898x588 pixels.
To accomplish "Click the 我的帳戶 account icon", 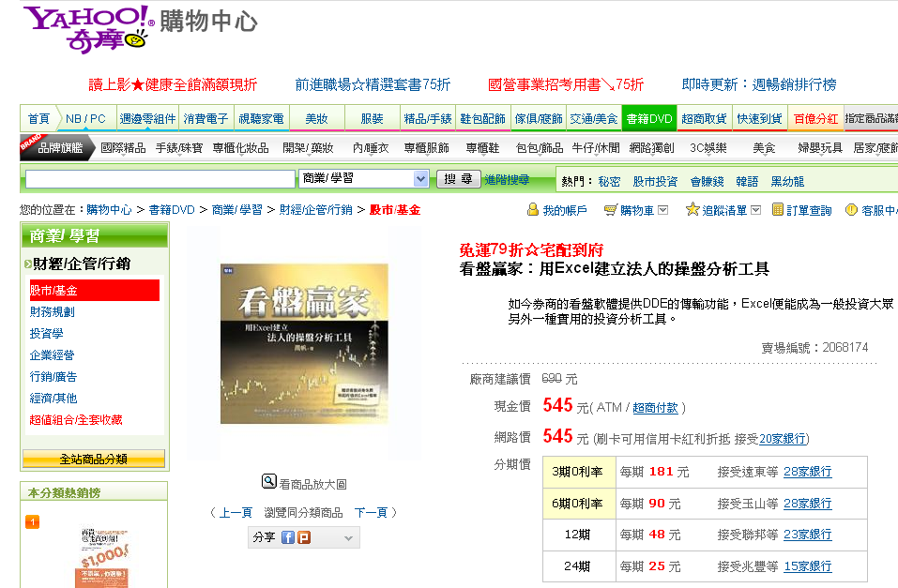I will (533, 210).
